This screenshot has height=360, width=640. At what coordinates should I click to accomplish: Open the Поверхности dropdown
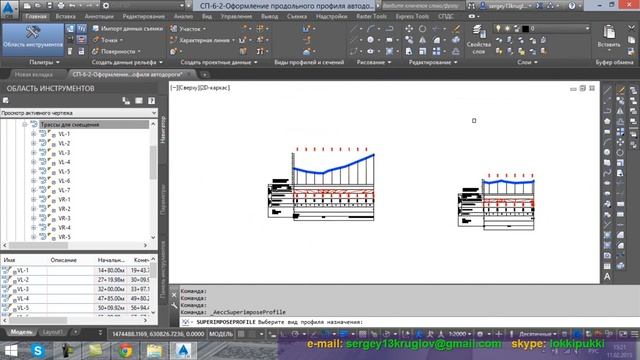coord(117,51)
